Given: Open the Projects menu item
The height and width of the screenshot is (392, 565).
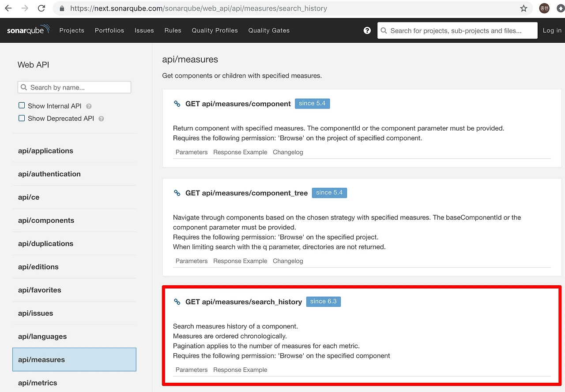Looking at the screenshot, I should (x=72, y=30).
